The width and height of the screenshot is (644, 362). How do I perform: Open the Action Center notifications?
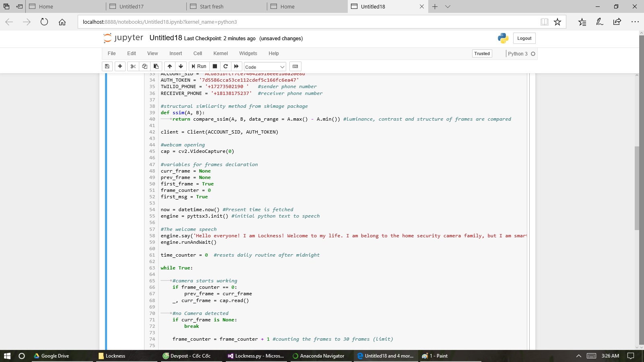pyautogui.click(x=631, y=356)
